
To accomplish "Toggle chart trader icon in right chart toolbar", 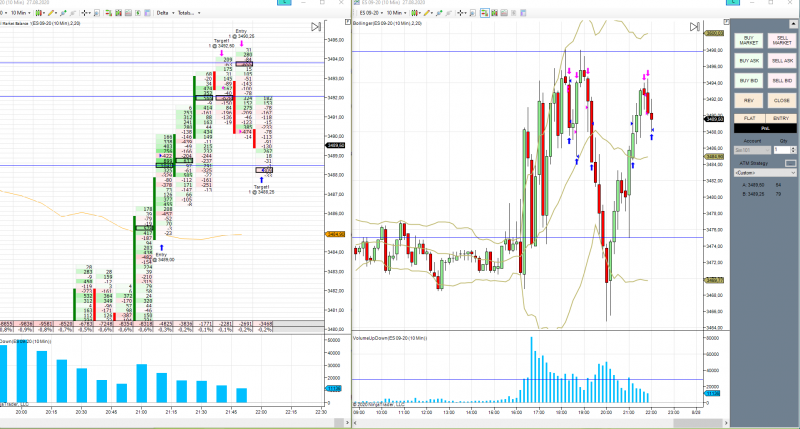I will click(484, 13).
